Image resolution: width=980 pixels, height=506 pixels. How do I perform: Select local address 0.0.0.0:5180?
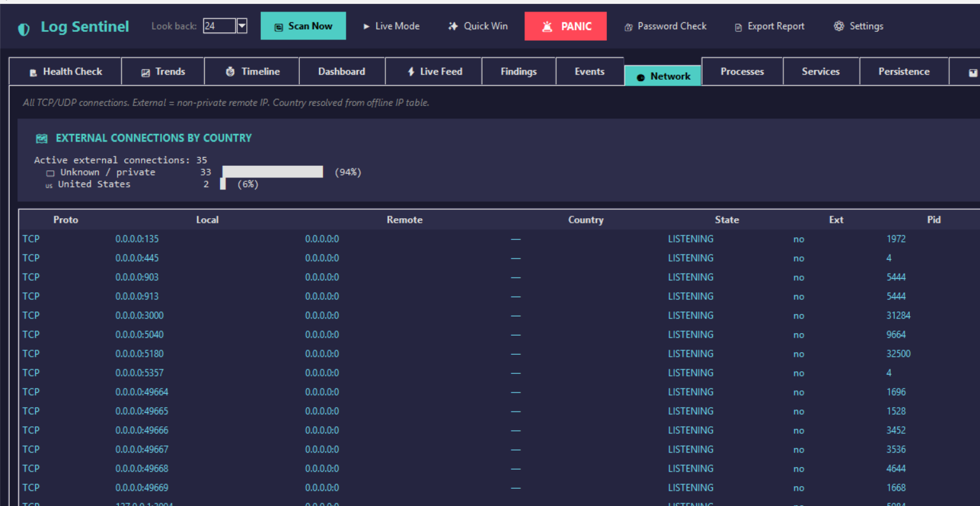click(x=140, y=353)
